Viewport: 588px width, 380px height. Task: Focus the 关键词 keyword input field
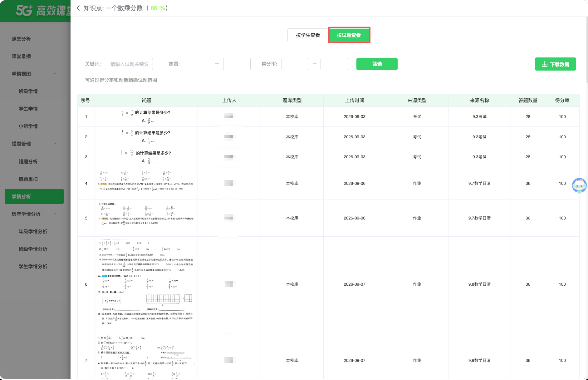pos(129,64)
